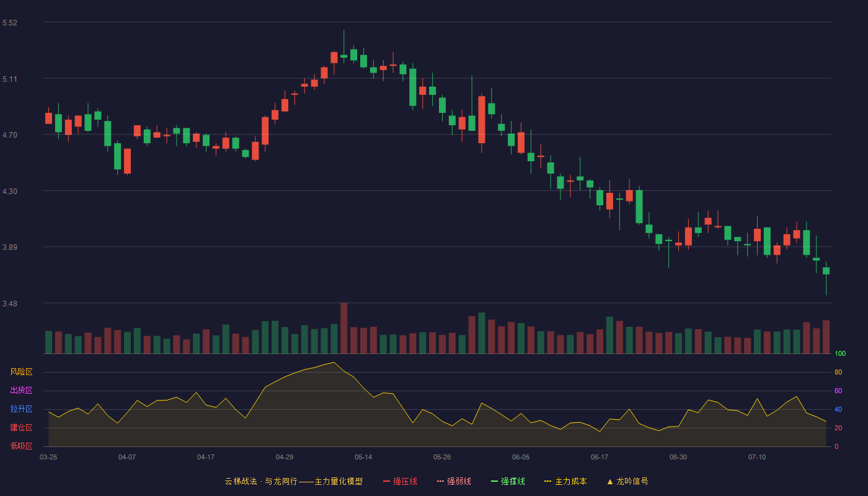Select the 风险区 zone label
This screenshot has width=868, height=496.
pyautogui.click(x=21, y=372)
